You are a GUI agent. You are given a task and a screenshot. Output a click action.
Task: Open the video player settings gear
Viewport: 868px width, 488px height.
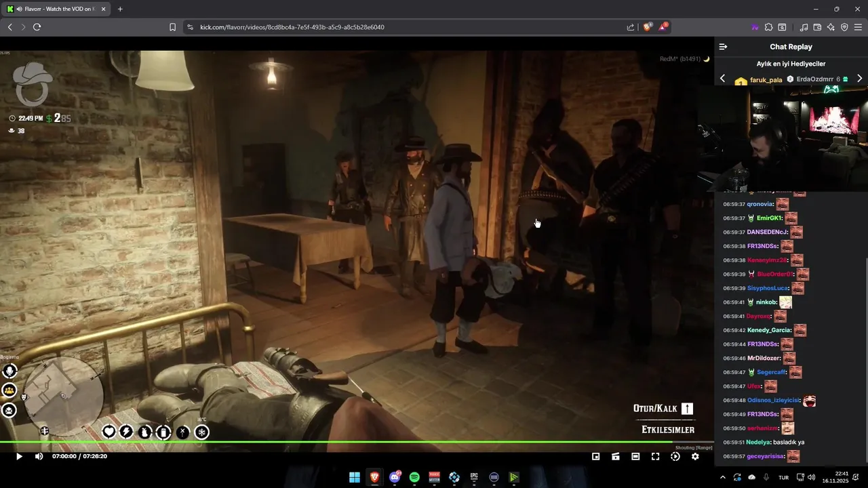coord(695,456)
